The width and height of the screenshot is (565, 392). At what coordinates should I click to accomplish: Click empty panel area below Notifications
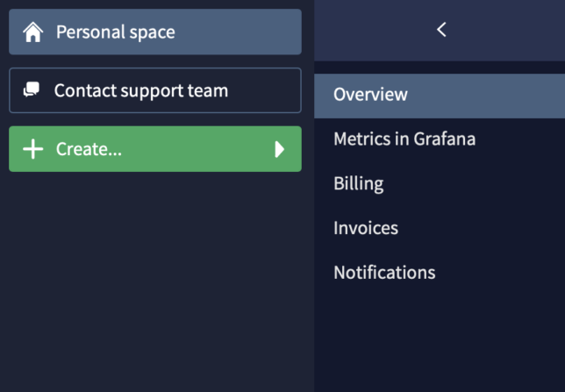pos(439,342)
